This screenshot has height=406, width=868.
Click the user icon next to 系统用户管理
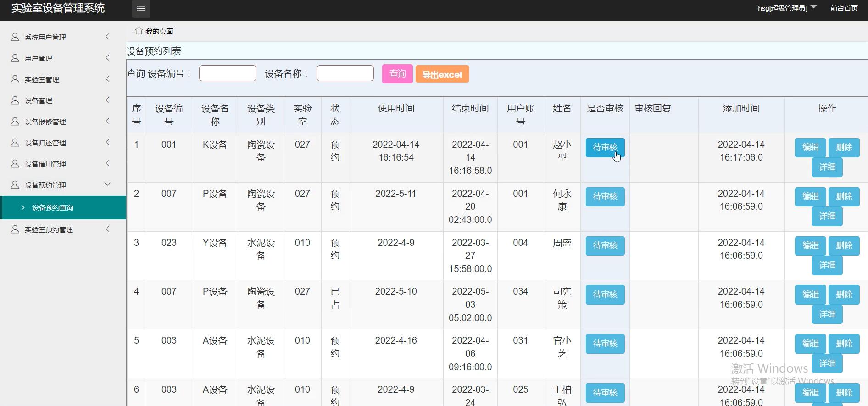[x=15, y=37]
